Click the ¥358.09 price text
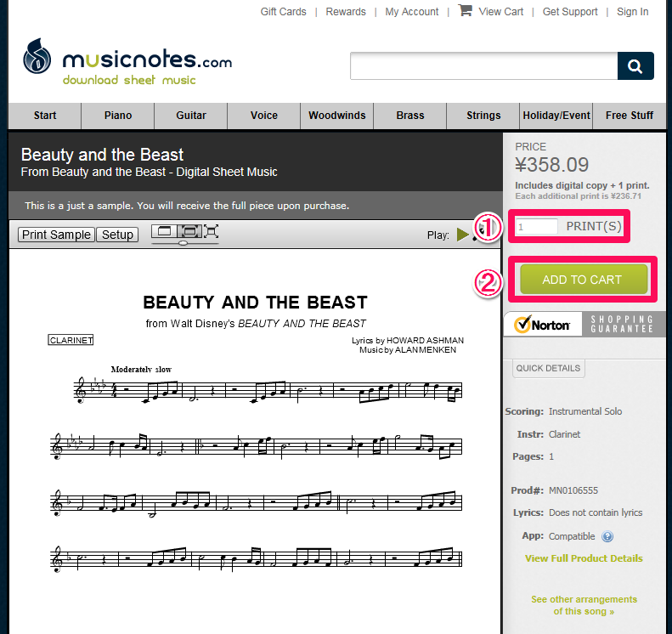 point(551,165)
